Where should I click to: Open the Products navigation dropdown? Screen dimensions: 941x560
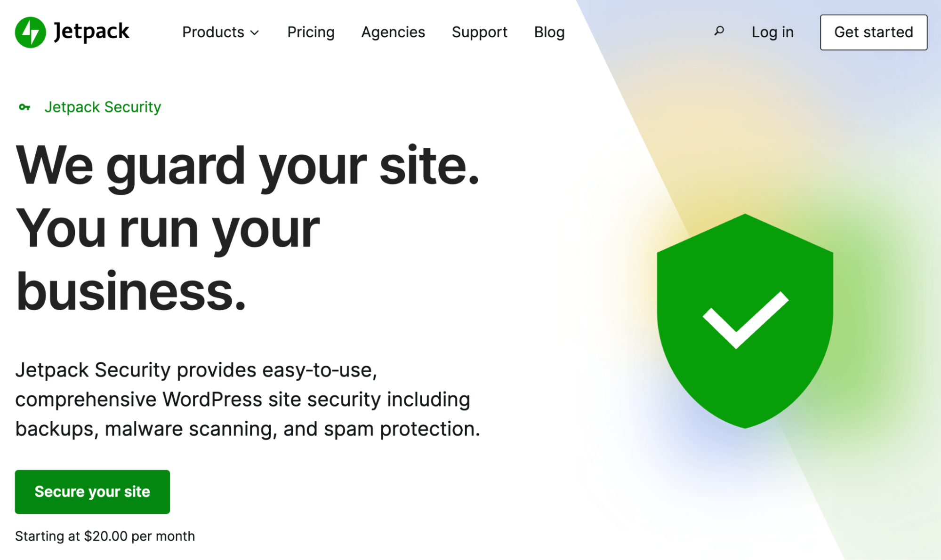pos(221,32)
